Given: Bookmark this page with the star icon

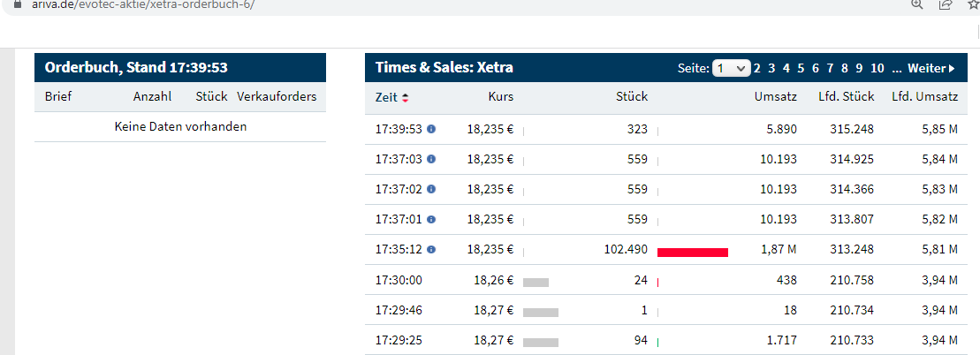Looking at the screenshot, I should pos(973,4).
